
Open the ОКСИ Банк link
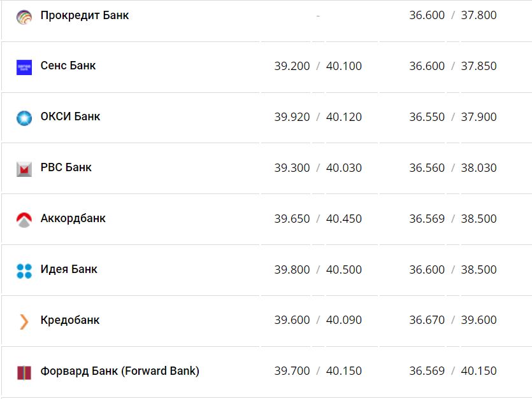point(70,116)
